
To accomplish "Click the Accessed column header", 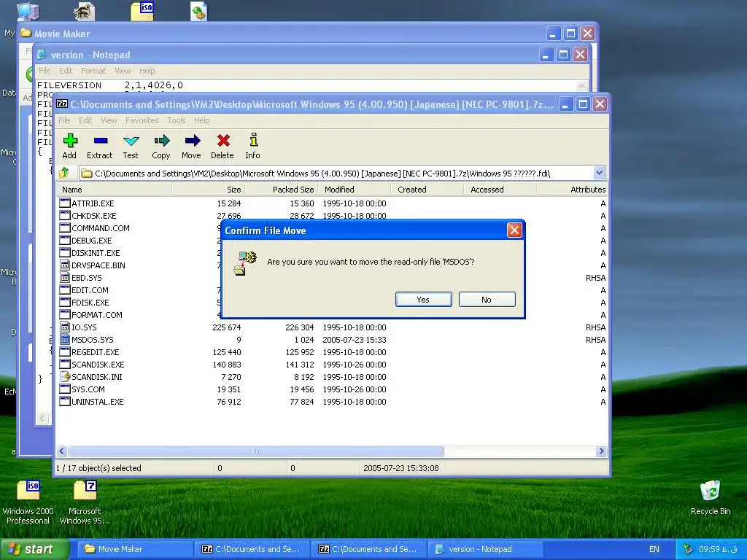I will tap(500, 190).
